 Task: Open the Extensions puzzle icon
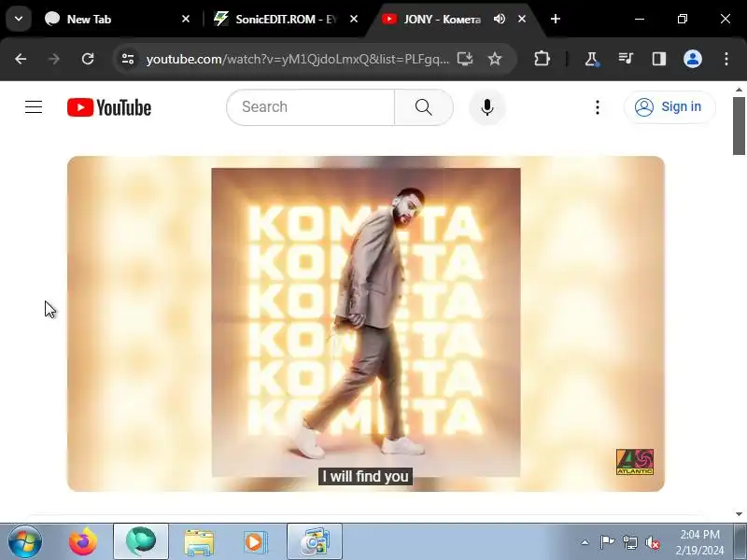(543, 59)
